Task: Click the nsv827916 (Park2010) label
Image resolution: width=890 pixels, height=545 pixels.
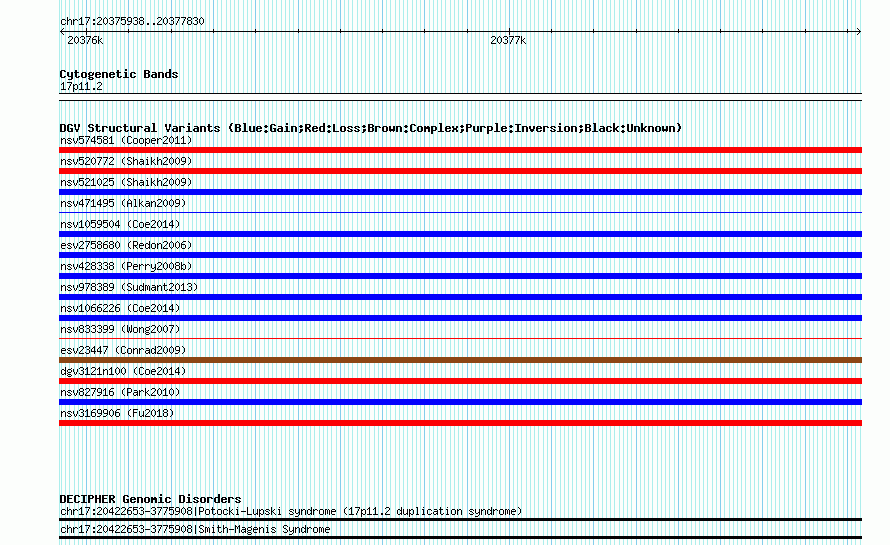Action: [x=120, y=392]
